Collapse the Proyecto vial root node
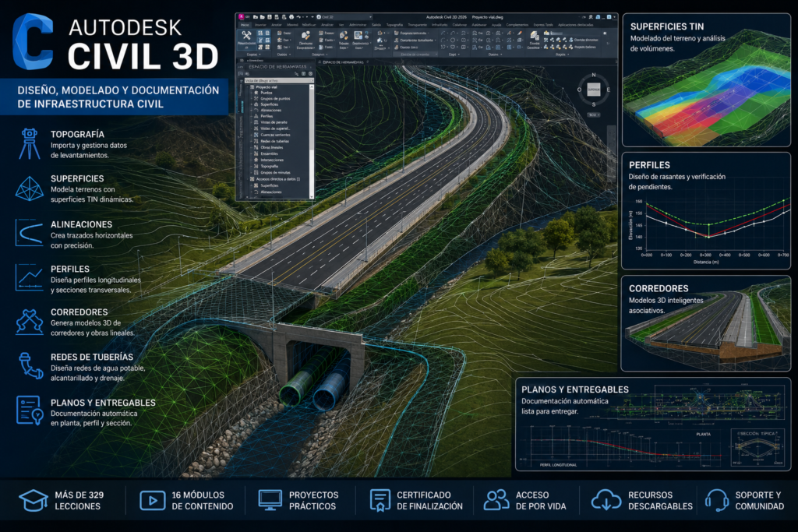The image size is (798, 532). click(247, 87)
